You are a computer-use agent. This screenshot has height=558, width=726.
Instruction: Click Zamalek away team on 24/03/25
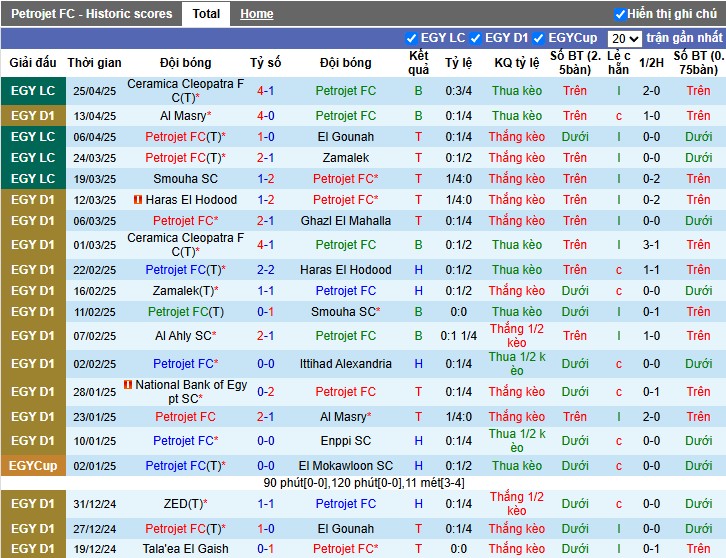(345, 158)
